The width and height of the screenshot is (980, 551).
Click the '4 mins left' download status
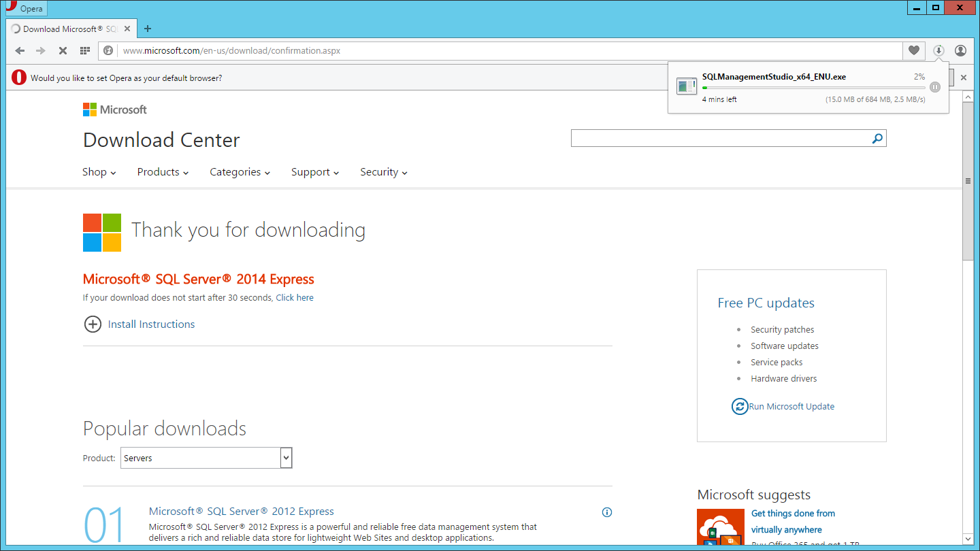coord(719,99)
